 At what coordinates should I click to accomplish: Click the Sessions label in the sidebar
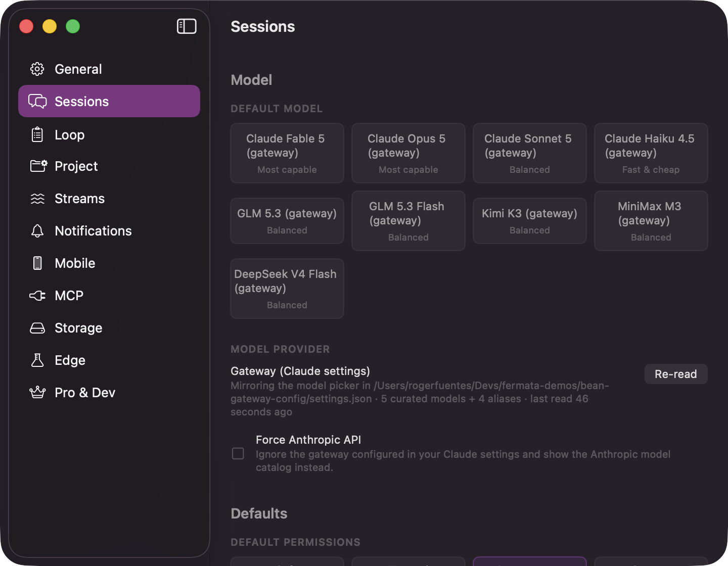tap(82, 102)
